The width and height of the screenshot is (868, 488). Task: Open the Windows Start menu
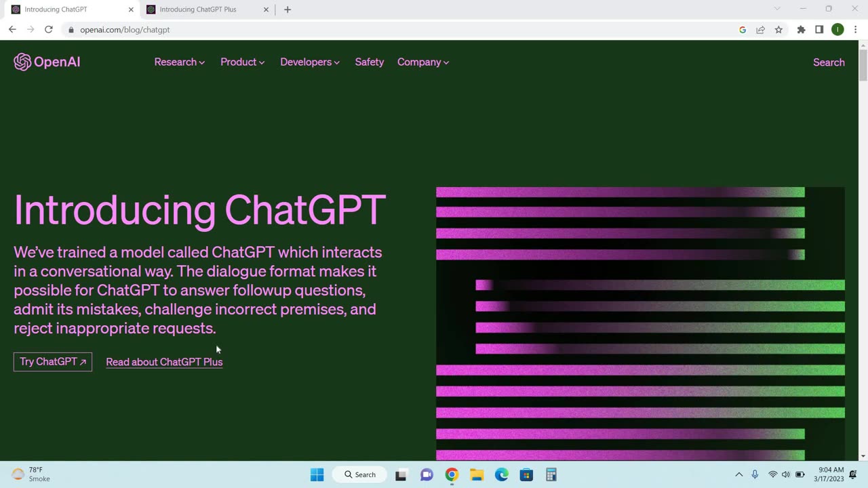[x=317, y=474]
